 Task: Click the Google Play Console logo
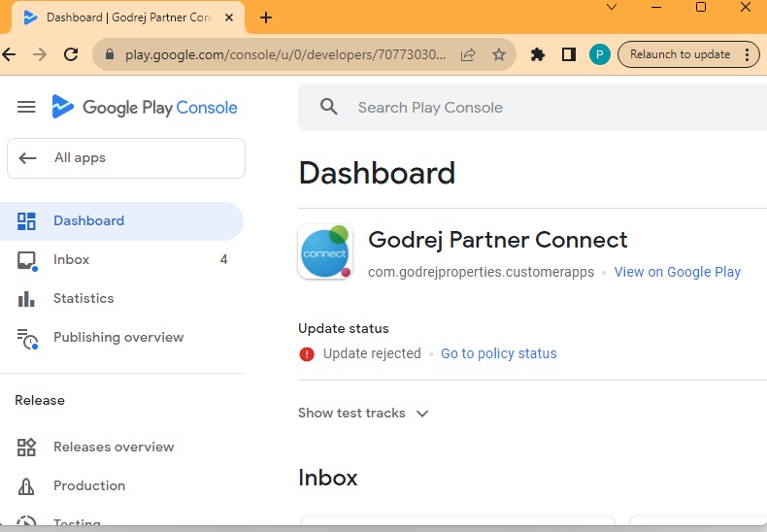pyautogui.click(x=146, y=108)
